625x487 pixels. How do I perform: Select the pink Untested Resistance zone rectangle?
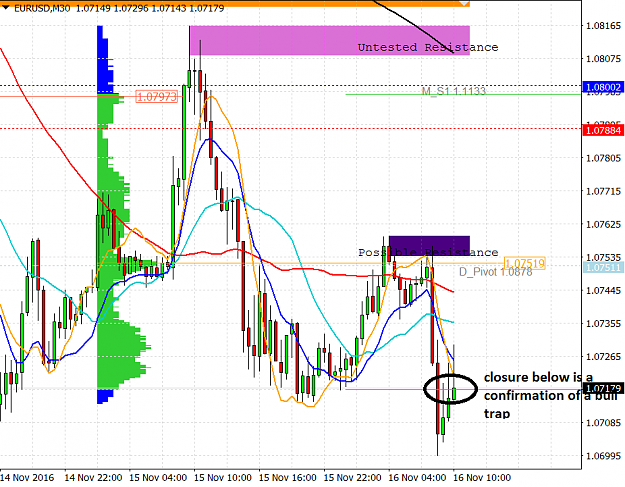point(329,40)
